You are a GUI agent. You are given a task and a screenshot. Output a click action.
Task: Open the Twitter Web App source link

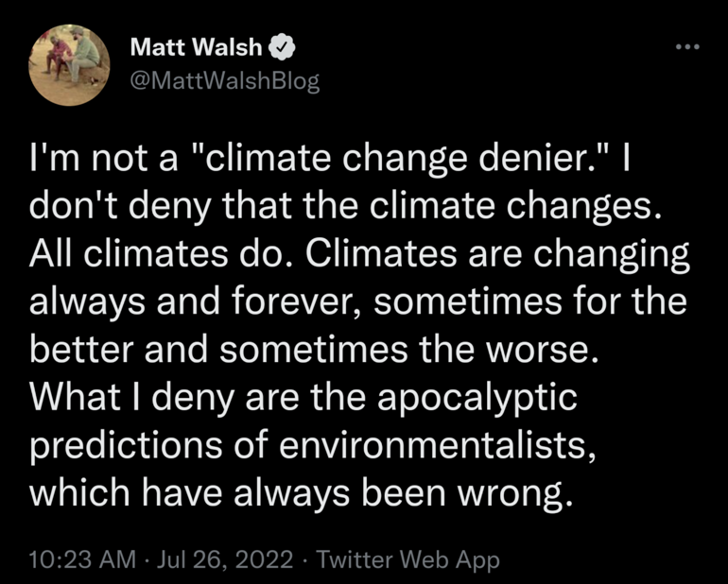coord(408,558)
